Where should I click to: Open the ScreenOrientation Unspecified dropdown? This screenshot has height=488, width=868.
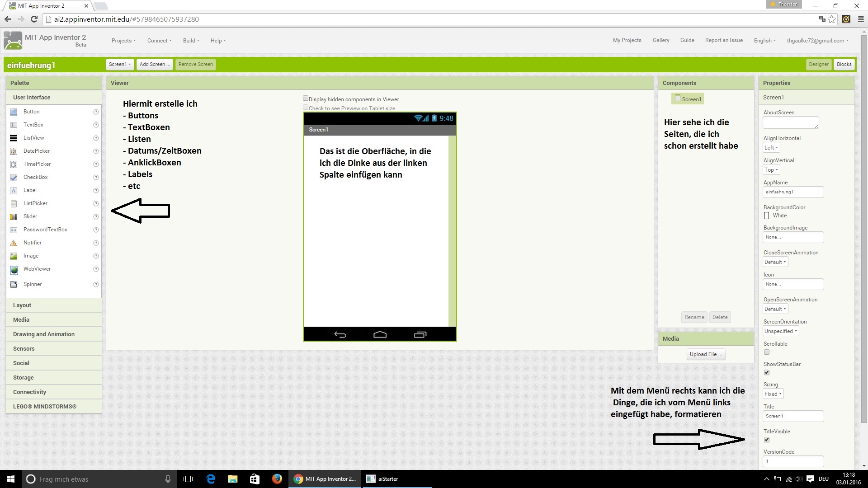point(781,331)
